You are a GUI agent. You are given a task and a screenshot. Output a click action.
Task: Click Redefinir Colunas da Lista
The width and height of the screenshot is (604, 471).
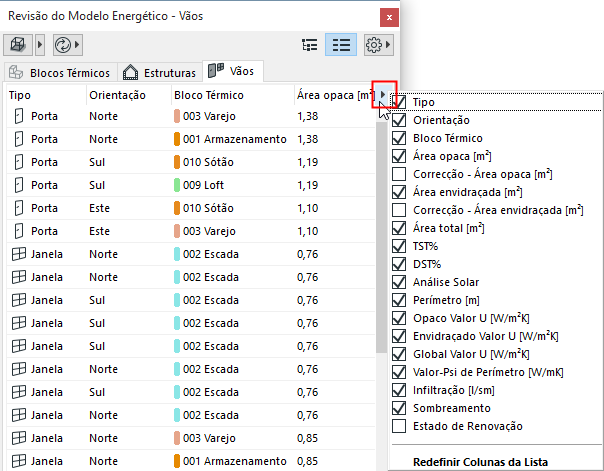(x=480, y=462)
